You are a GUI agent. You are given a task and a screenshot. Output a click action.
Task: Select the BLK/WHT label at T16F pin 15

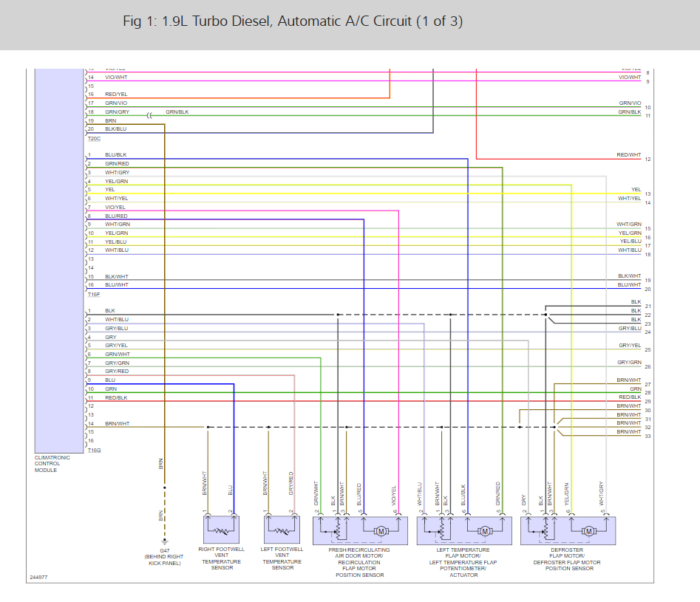pos(117,277)
